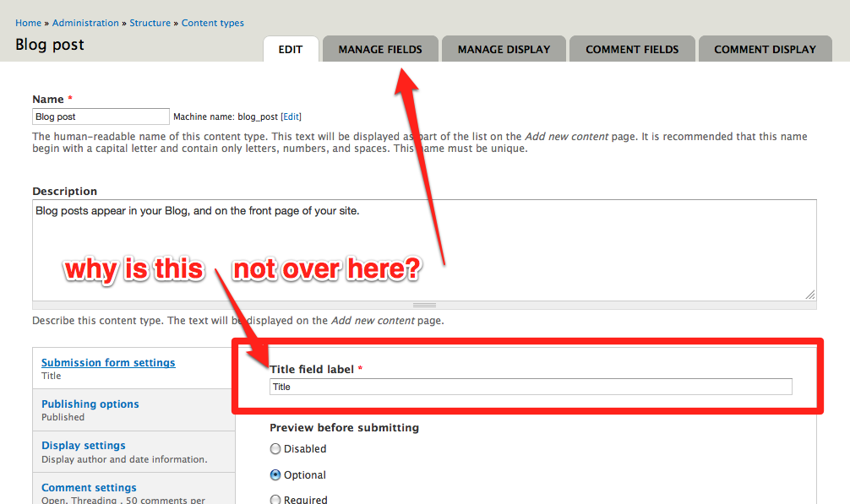Expand the Display settings section
The image size is (850, 504).
tap(83, 445)
